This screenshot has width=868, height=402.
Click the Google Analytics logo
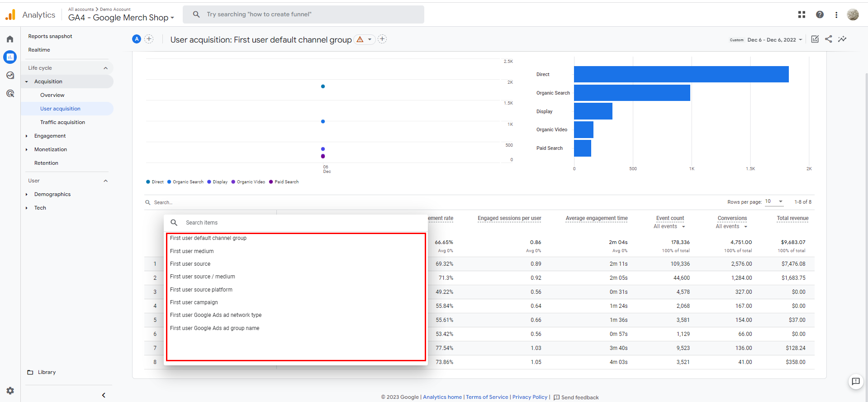click(x=10, y=15)
